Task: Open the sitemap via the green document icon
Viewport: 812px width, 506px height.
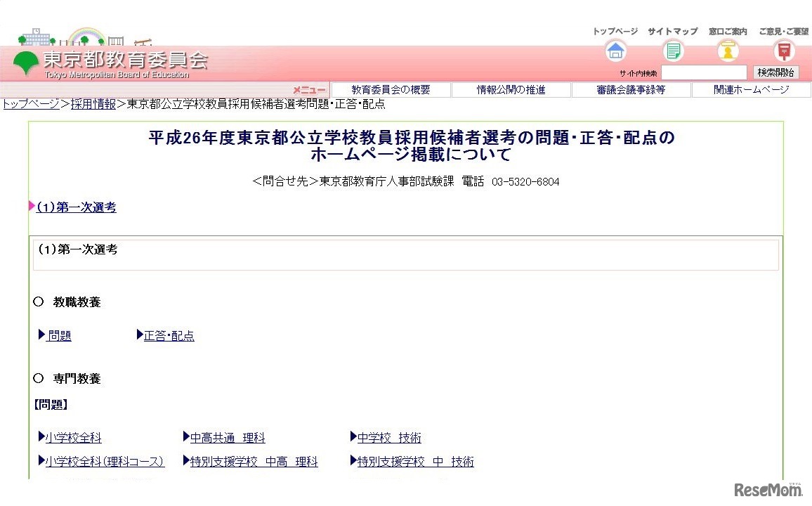Action: (672, 51)
